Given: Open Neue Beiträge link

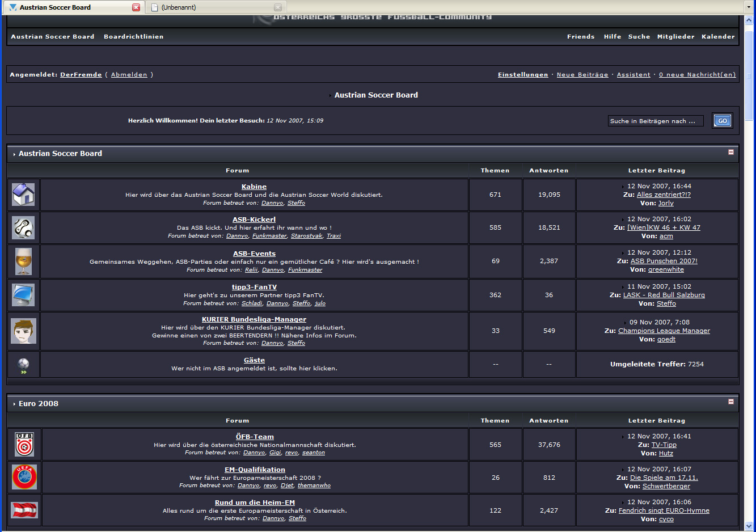Looking at the screenshot, I should pyautogui.click(x=582, y=75).
